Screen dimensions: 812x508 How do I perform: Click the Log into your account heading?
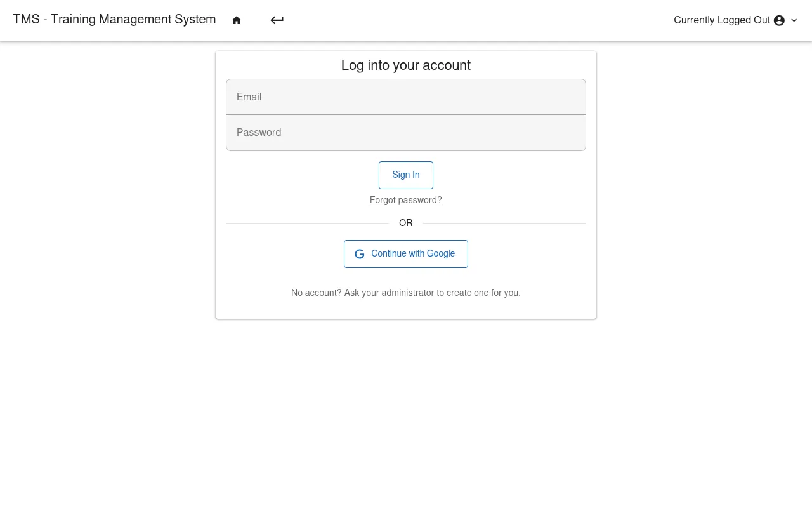point(406,65)
